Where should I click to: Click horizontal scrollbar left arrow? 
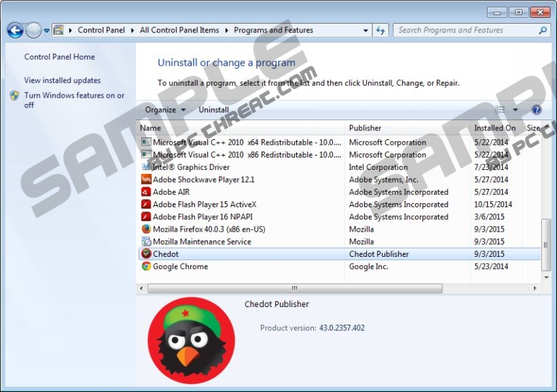click(141, 288)
